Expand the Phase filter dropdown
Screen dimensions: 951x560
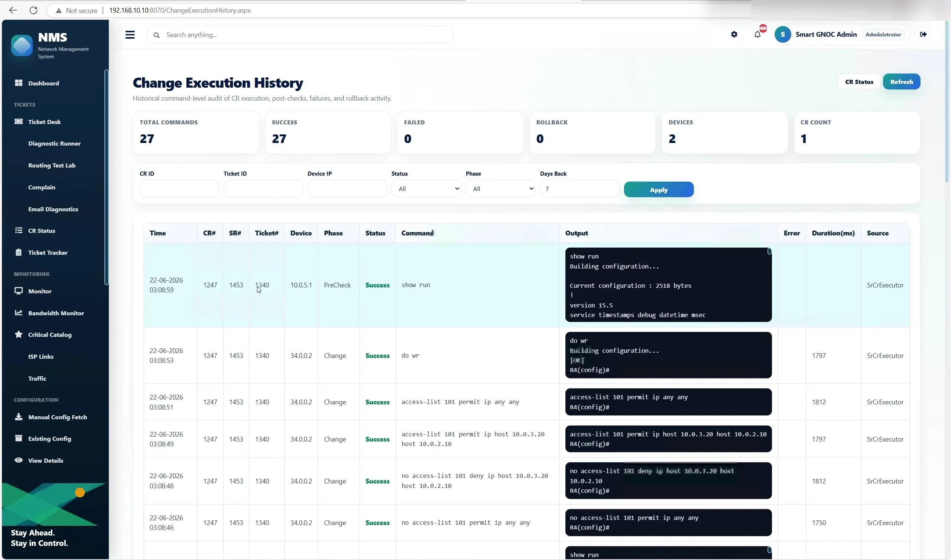tap(500, 189)
